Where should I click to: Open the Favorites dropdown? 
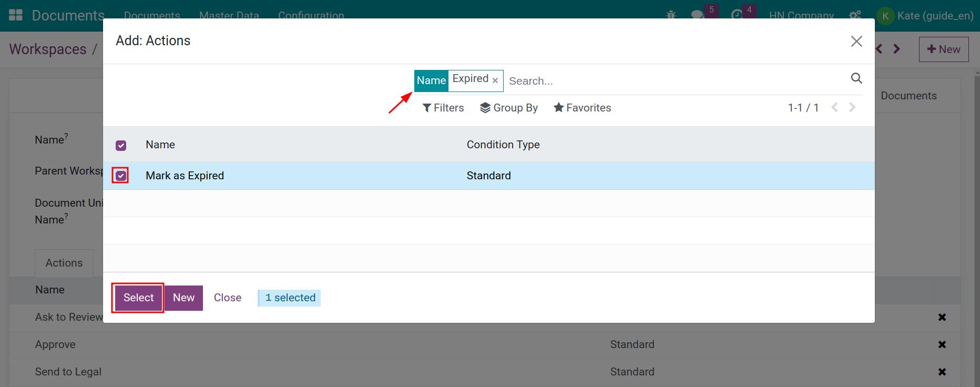tap(582, 108)
